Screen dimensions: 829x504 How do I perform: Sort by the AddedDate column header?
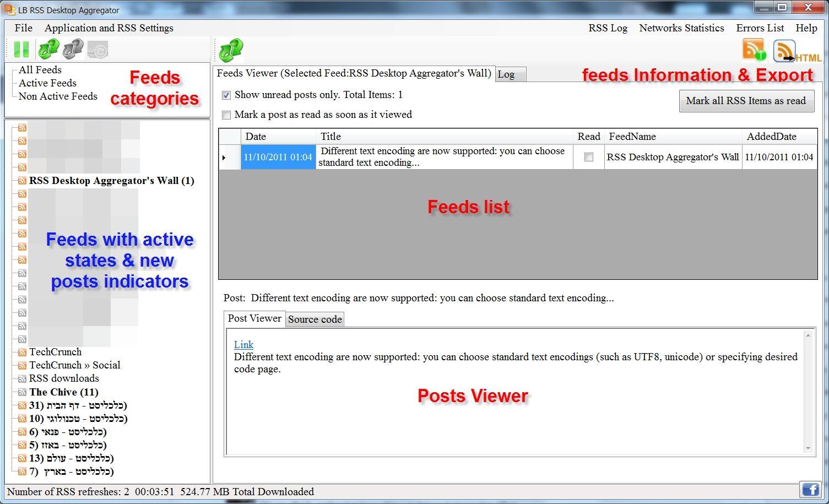coord(779,137)
